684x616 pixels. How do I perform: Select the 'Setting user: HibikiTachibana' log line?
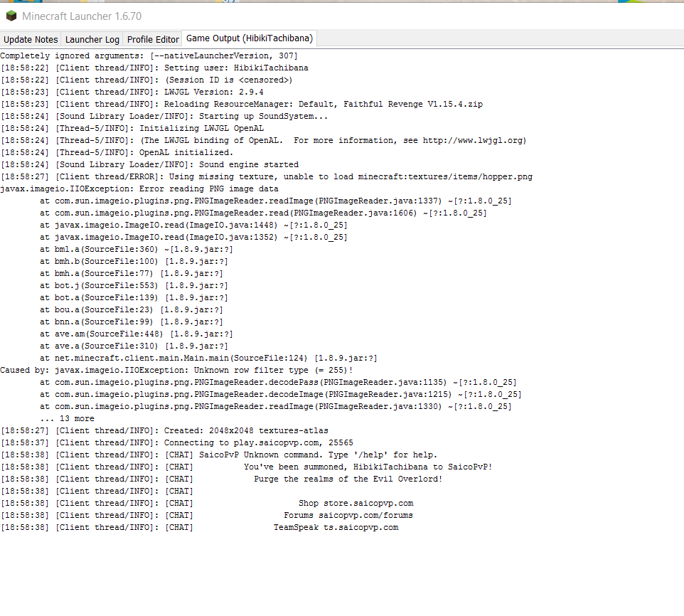[x=154, y=68]
